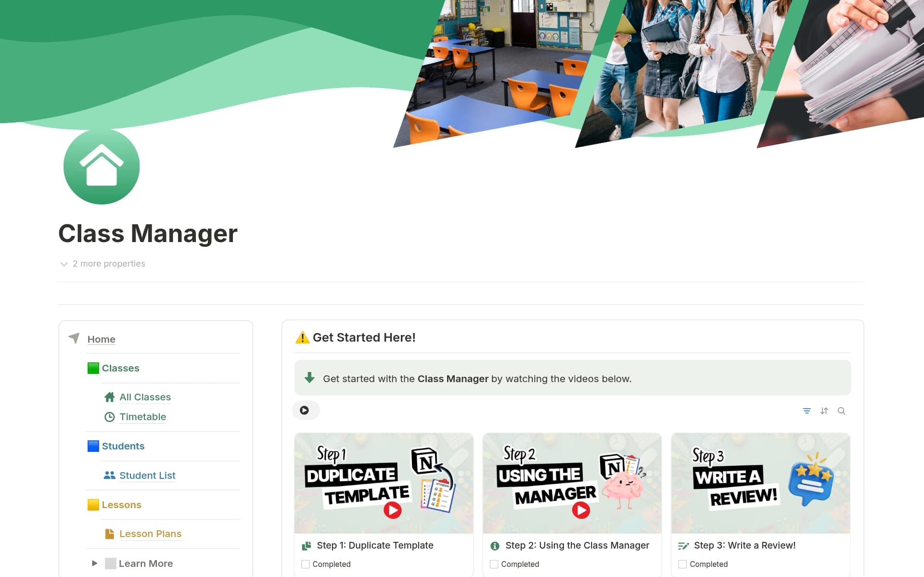
Task: Click the green home icon above Class Manager title
Action: [x=102, y=166]
